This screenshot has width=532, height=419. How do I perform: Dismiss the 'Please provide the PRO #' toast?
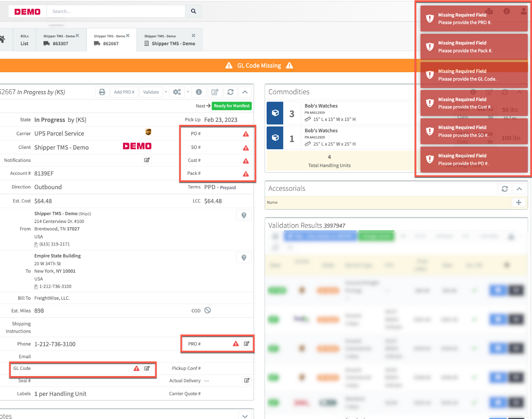point(474,19)
